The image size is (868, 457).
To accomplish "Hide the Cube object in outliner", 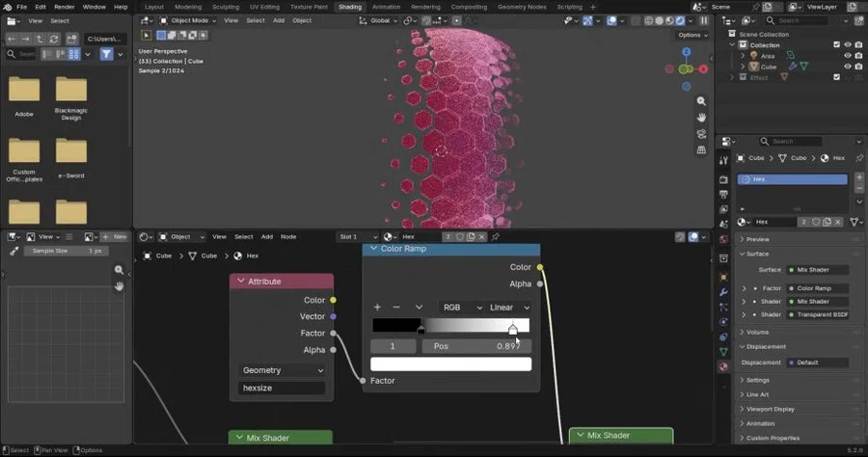I will (x=847, y=67).
